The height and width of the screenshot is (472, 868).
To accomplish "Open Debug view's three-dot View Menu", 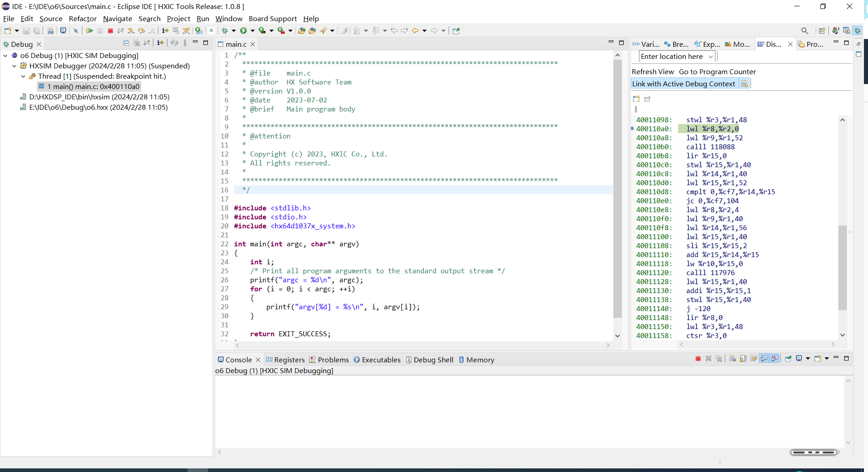I will pos(185,43).
